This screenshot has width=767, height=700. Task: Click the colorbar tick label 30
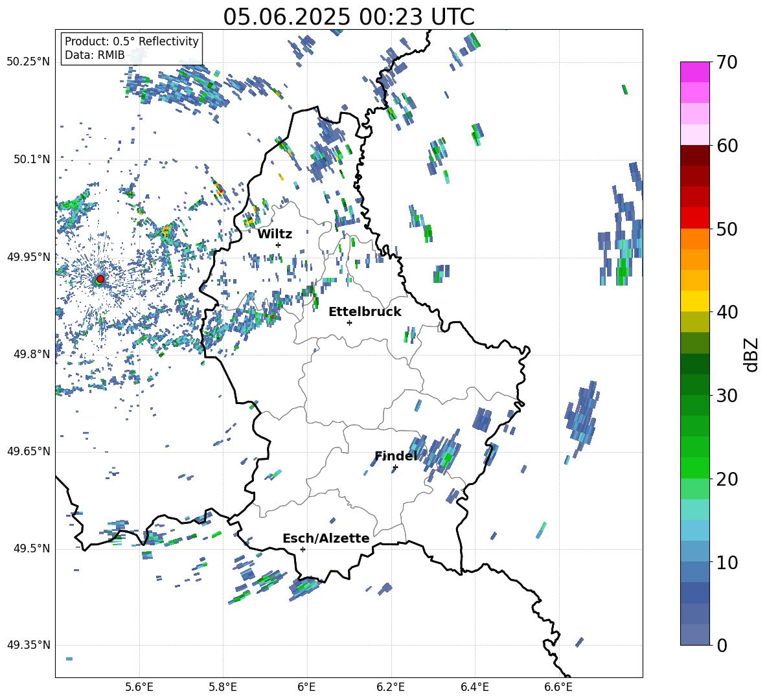pyautogui.click(x=727, y=396)
